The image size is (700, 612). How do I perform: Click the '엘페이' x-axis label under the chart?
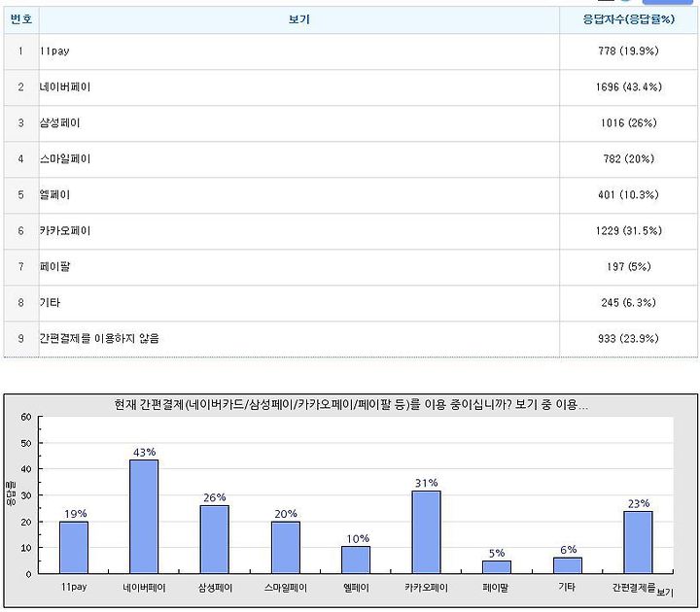(x=356, y=588)
